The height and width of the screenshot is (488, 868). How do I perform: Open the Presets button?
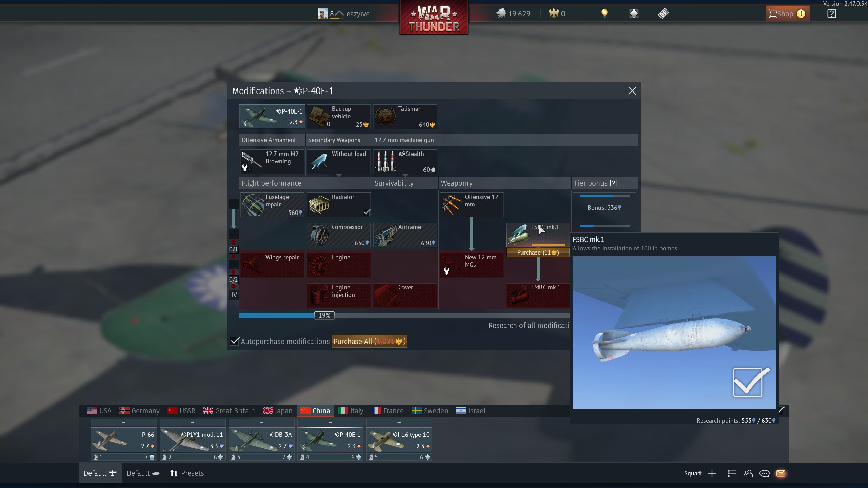pyautogui.click(x=187, y=473)
